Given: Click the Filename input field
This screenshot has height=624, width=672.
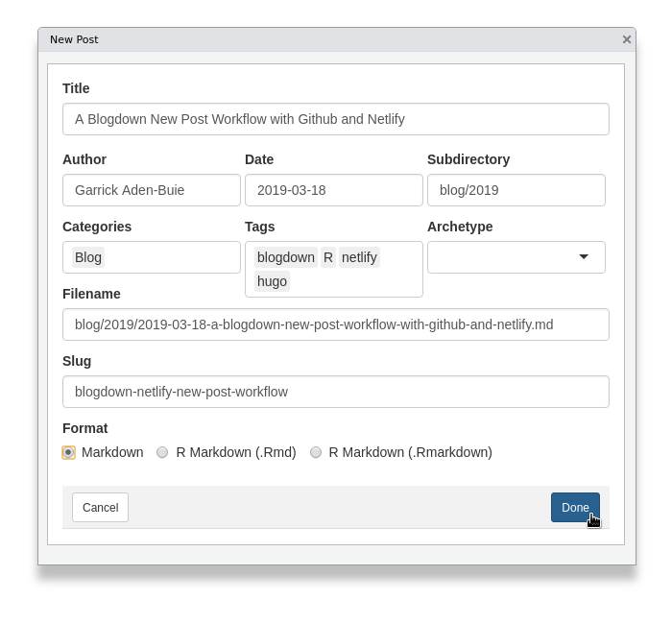Looking at the screenshot, I should click(x=336, y=324).
